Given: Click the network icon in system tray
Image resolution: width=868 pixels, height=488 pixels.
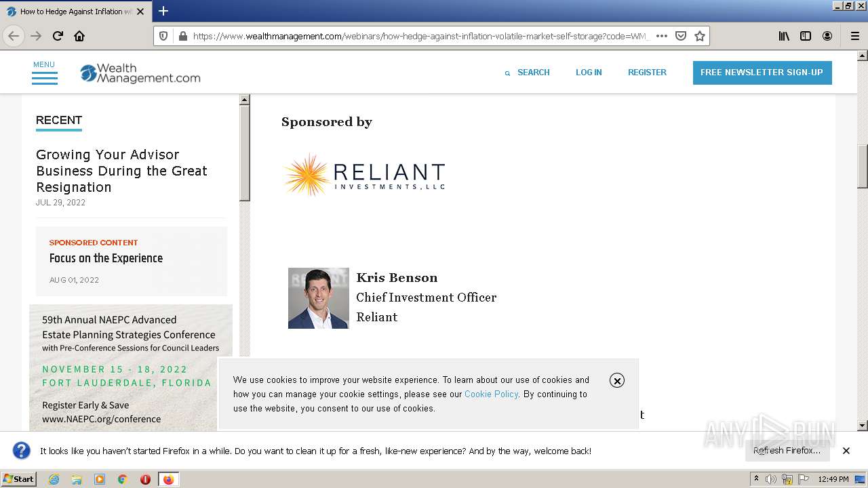Looking at the screenshot, I should (787, 479).
